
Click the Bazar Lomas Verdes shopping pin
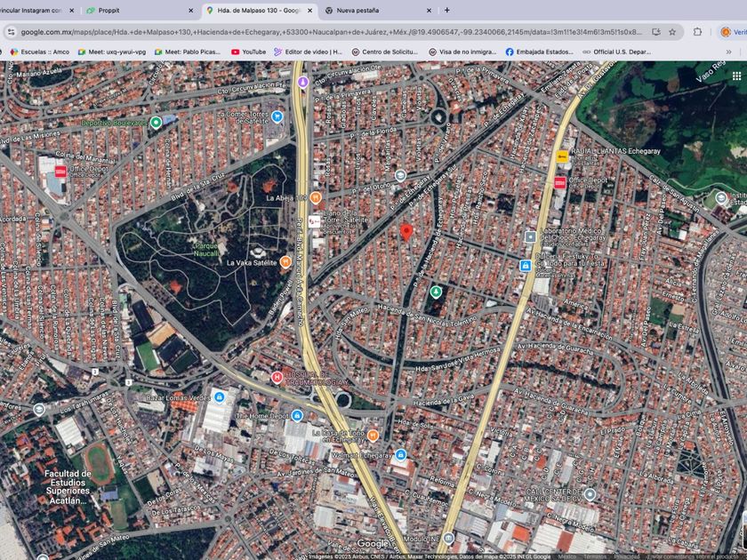(220, 396)
